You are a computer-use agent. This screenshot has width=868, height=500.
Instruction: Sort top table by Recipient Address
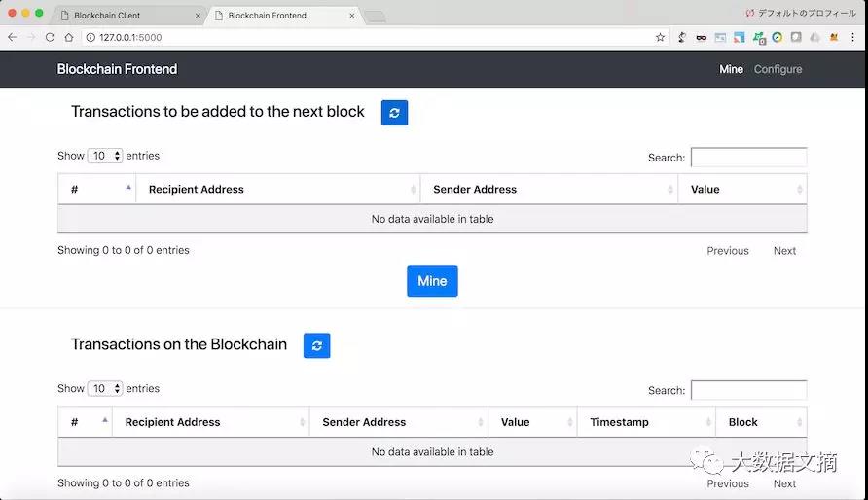tap(277, 190)
